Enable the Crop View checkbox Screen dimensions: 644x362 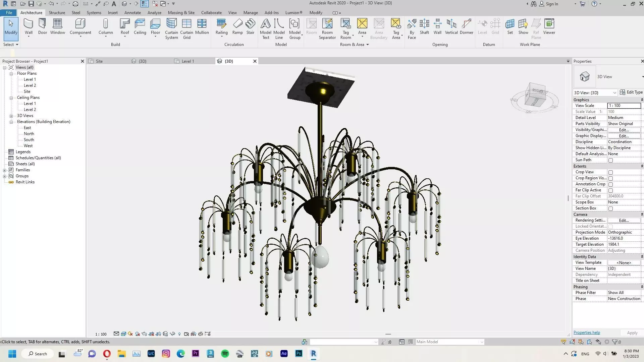pos(610,172)
